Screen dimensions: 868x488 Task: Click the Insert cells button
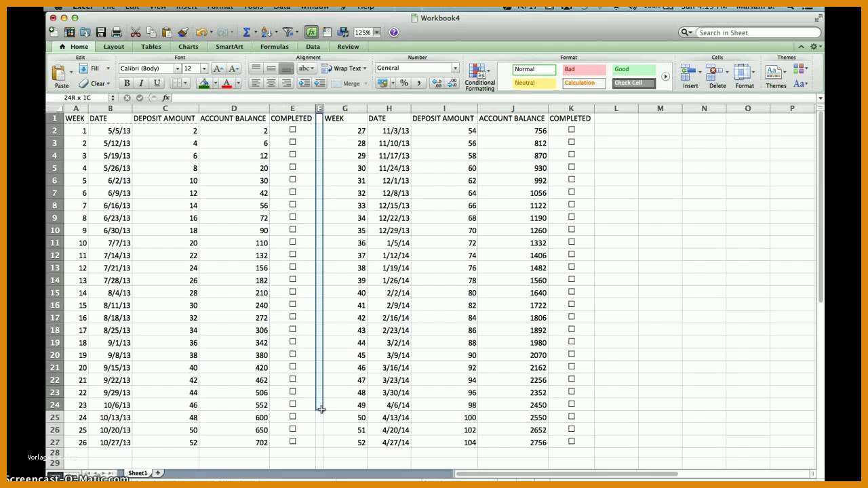690,77
